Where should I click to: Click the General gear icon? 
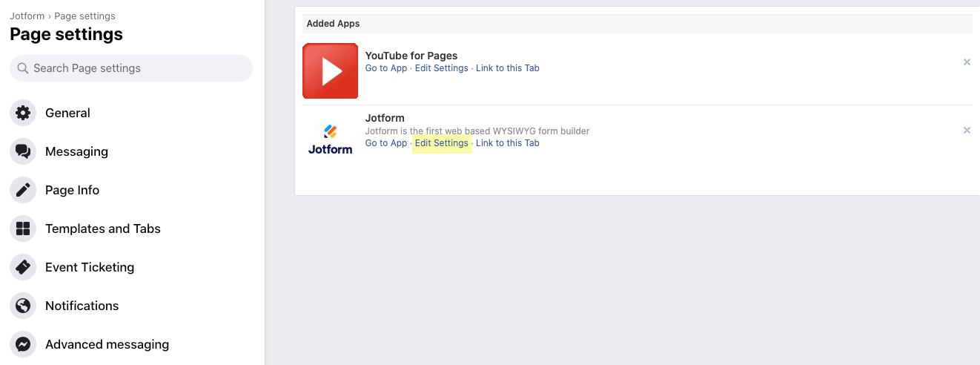click(x=23, y=113)
